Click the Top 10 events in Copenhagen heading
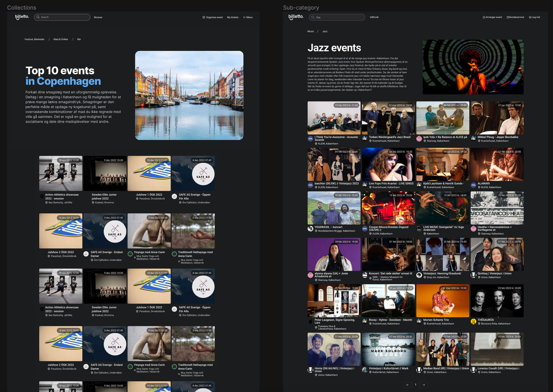Viewport: 553px width, 392px height. 63,76
